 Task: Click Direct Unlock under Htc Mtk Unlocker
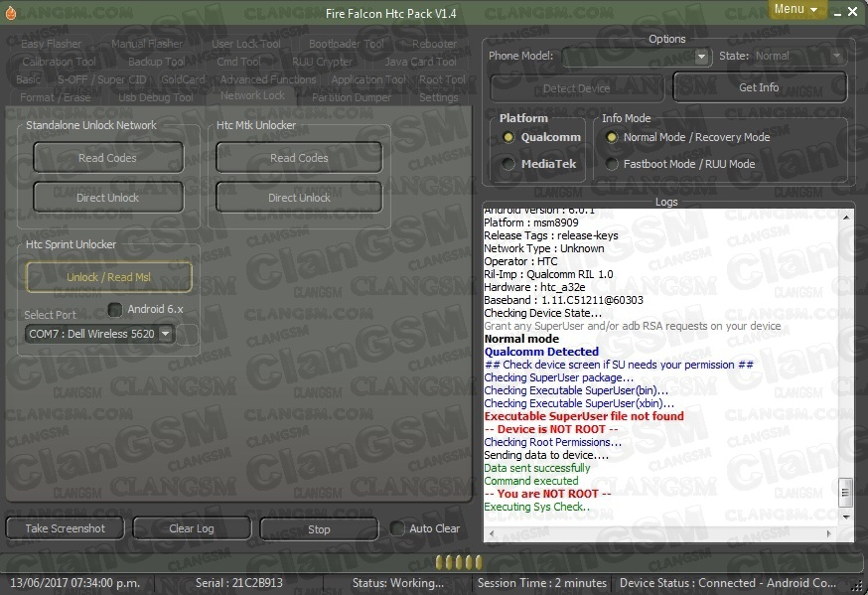[299, 198]
